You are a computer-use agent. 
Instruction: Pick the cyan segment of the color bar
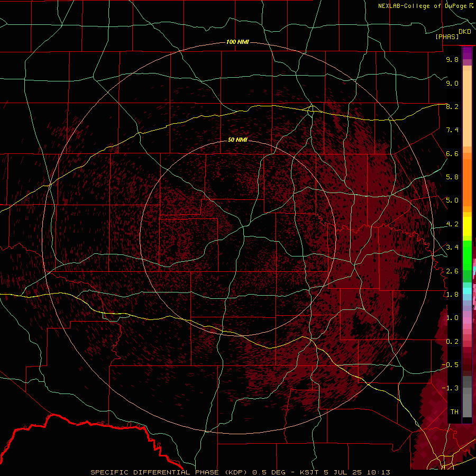pyautogui.click(x=467, y=291)
